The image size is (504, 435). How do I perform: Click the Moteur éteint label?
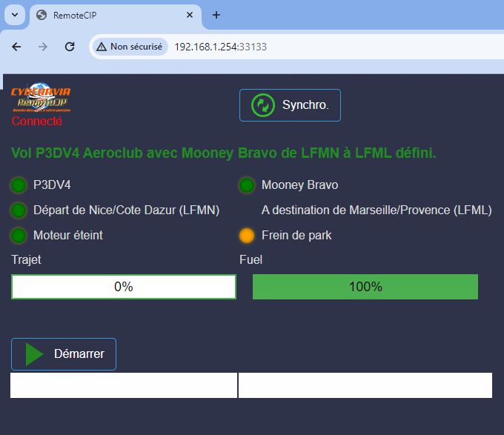[68, 235]
